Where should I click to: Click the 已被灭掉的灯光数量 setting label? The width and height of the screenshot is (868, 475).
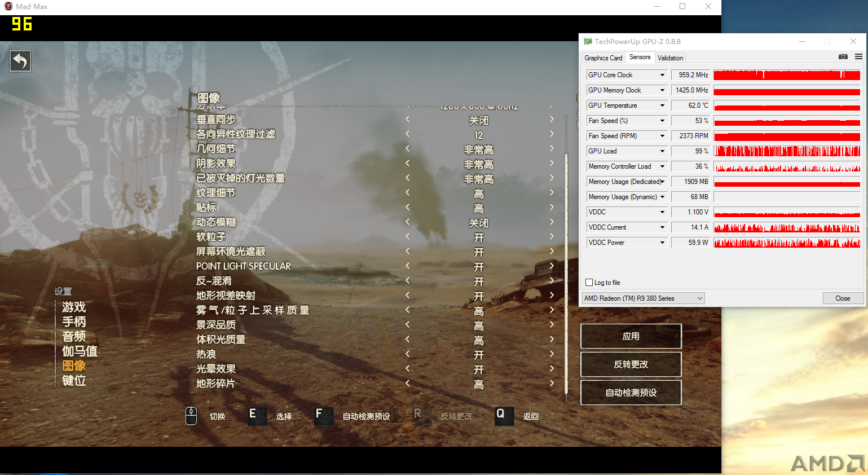[240, 178]
